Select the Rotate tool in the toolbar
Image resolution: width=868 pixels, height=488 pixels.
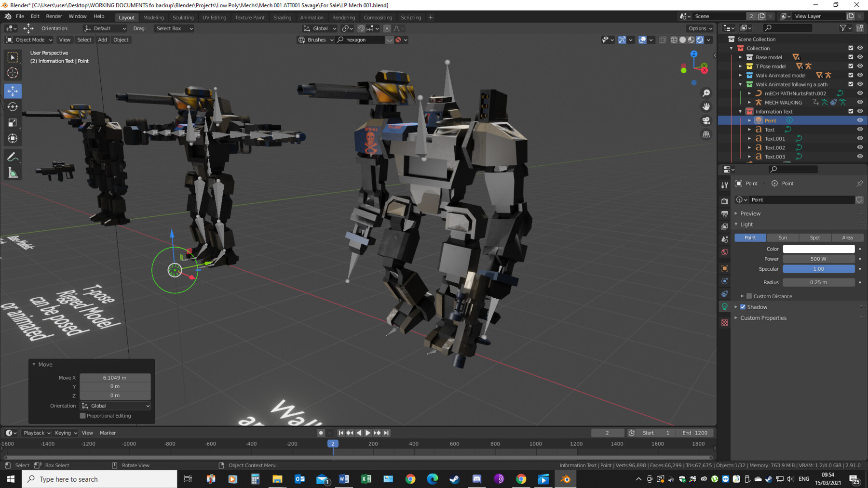tap(13, 106)
